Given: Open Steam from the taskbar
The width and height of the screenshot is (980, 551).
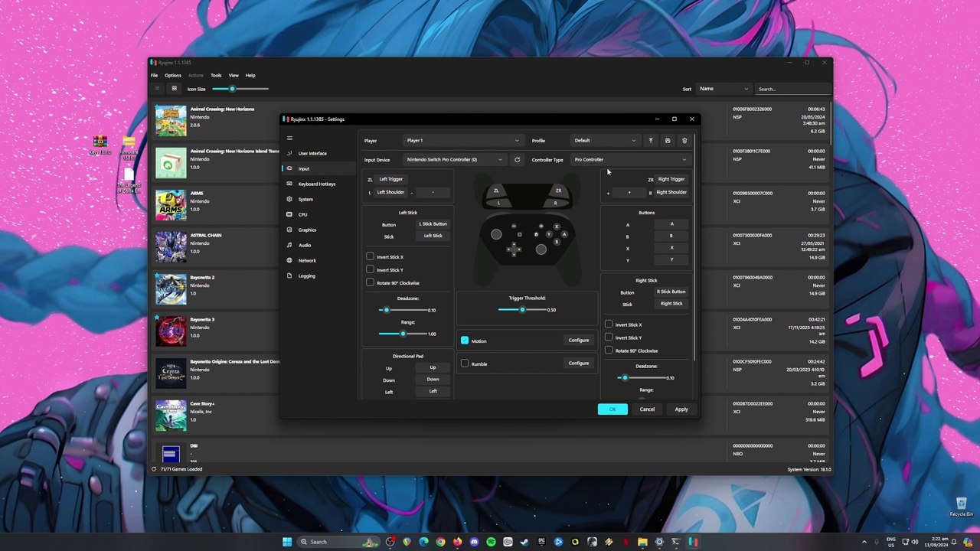Looking at the screenshot, I should click(524, 542).
